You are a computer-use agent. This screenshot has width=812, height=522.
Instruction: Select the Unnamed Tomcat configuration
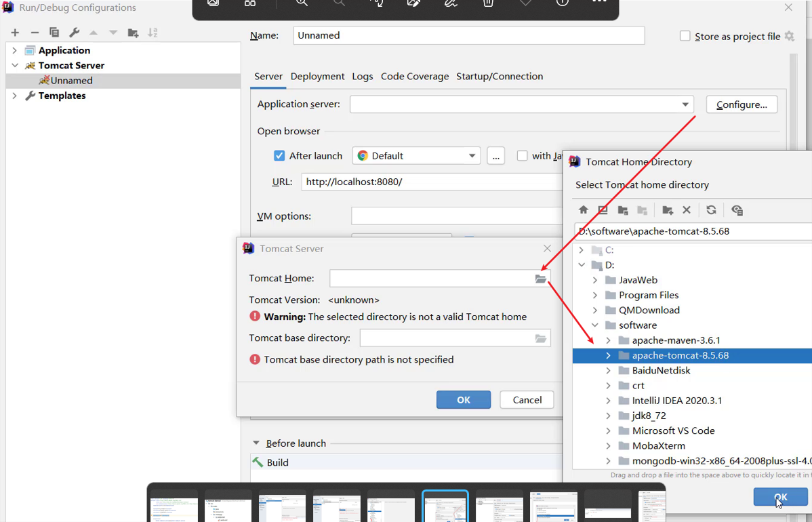(x=71, y=81)
